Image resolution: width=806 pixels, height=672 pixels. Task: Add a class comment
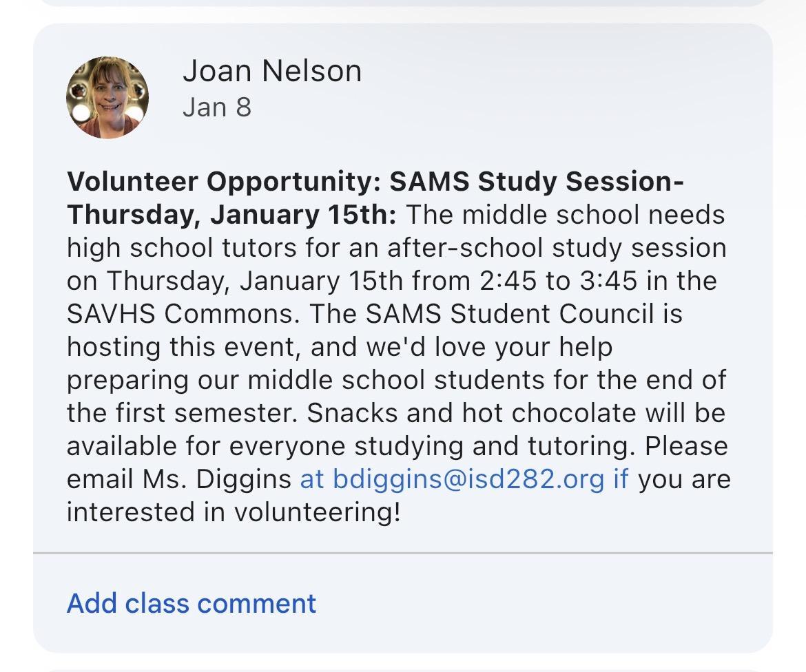(x=192, y=603)
